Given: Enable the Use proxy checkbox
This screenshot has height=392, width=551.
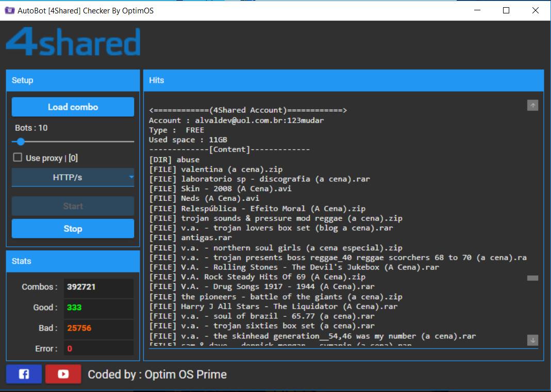Looking at the screenshot, I should tap(17, 157).
